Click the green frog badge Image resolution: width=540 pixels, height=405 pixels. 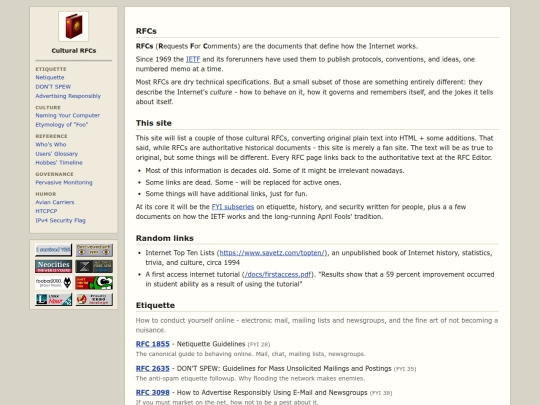tap(94, 283)
